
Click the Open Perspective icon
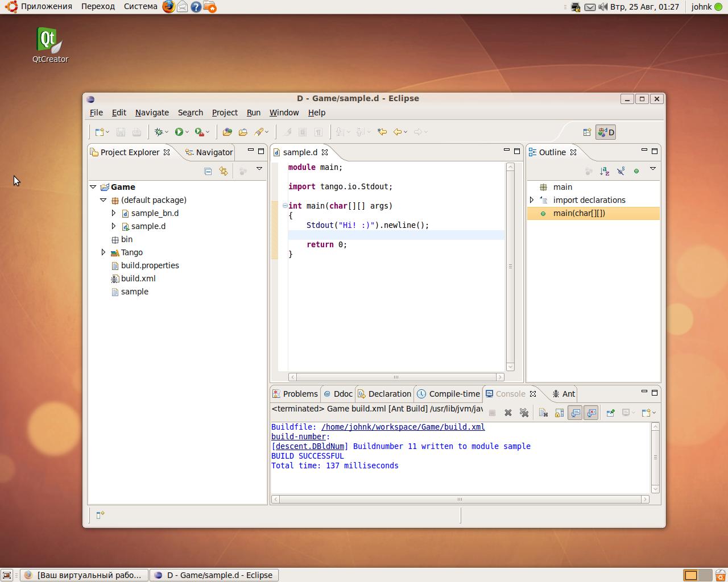[x=587, y=132]
